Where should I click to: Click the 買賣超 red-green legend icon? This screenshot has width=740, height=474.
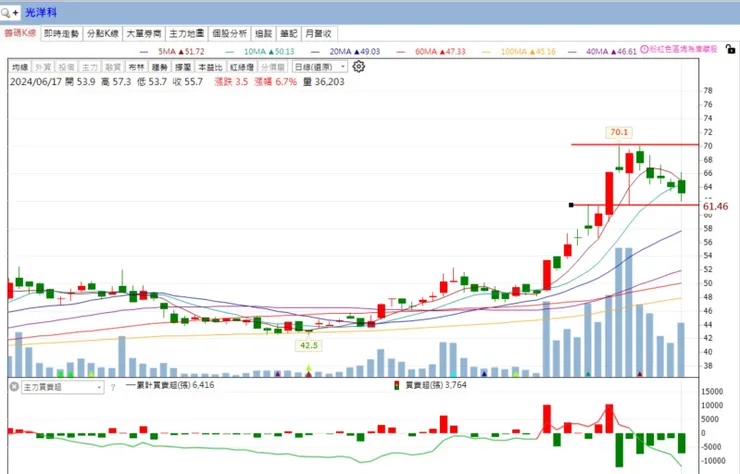[x=396, y=385]
